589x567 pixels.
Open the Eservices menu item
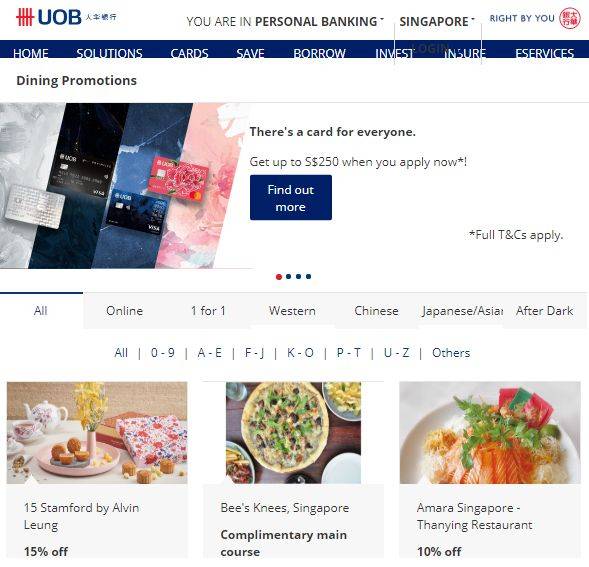pyautogui.click(x=544, y=53)
